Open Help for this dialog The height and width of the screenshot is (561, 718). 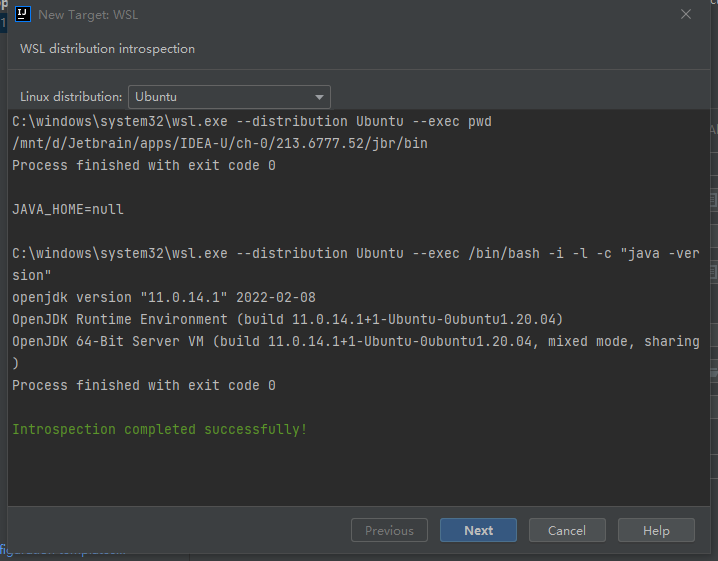pyautogui.click(x=656, y=530)
